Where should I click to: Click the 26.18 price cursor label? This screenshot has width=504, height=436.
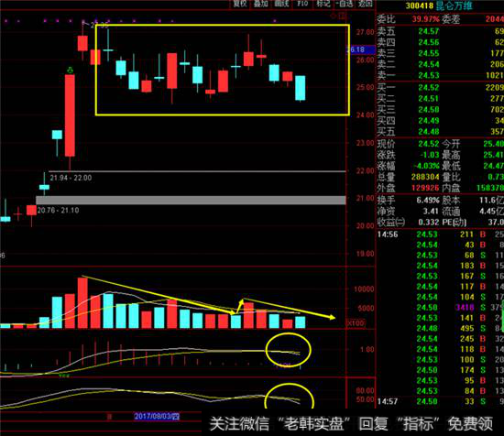361,49
